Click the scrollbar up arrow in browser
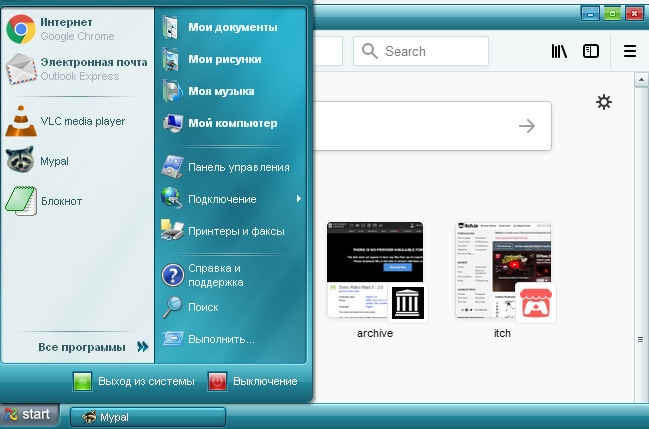The height and width of the screenshot is (429, 649). 641,80
